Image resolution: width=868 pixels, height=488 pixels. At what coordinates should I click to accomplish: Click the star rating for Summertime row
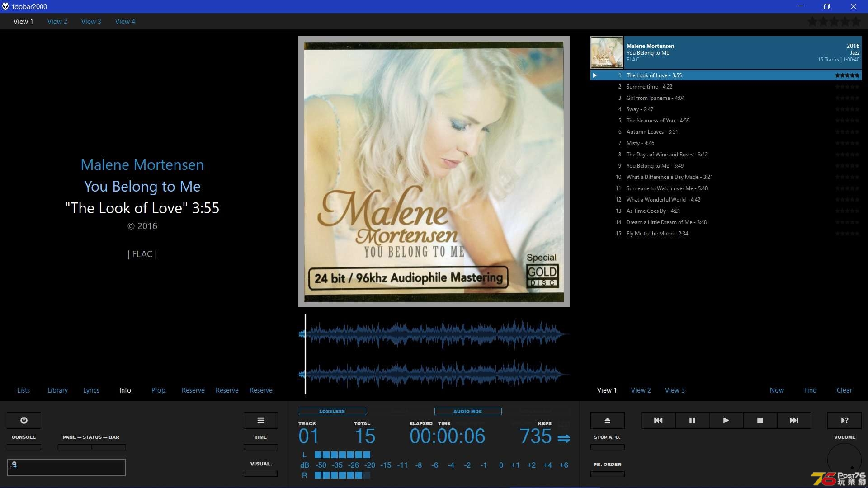[847, 87]
